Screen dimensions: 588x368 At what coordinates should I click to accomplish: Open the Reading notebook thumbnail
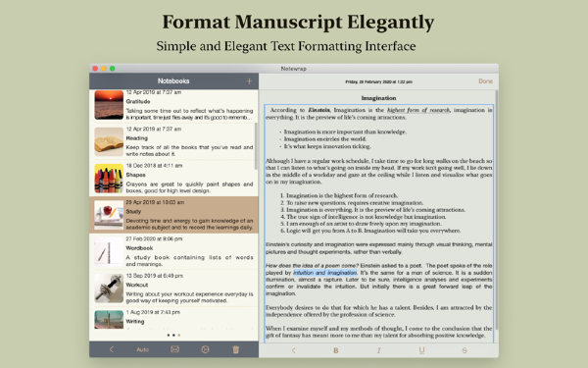pyautogui.click(x=109, y=141)
